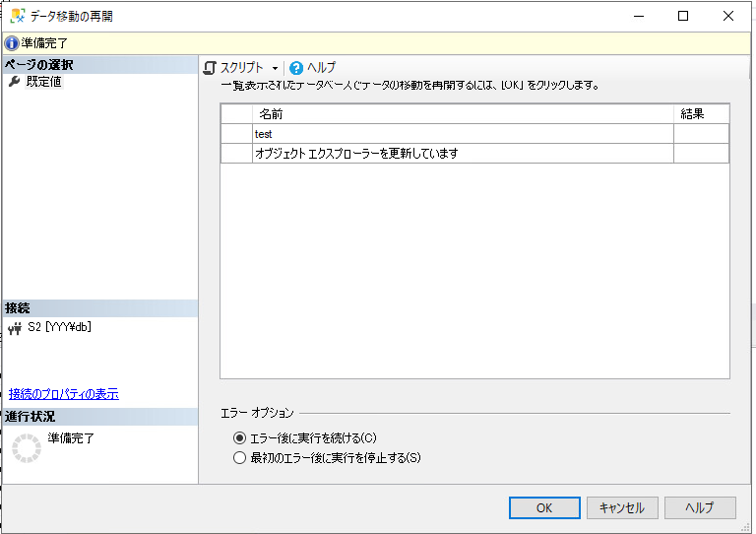Image resolution: width=756 pixels, height=534 pixels.
Task: Select 最初のエラー後に実行を停止する radio button
Action: coord(239,458)
